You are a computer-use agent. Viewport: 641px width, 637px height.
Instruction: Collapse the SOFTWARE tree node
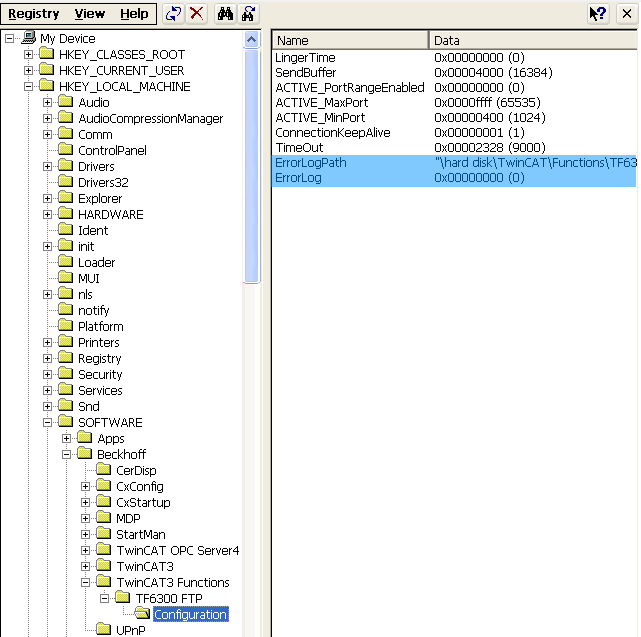pos(48,422)
